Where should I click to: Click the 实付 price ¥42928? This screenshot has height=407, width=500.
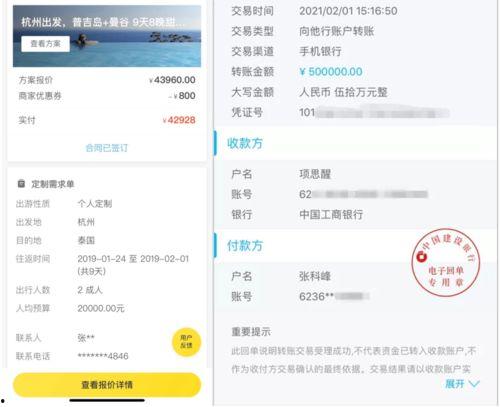click(179, 120)
